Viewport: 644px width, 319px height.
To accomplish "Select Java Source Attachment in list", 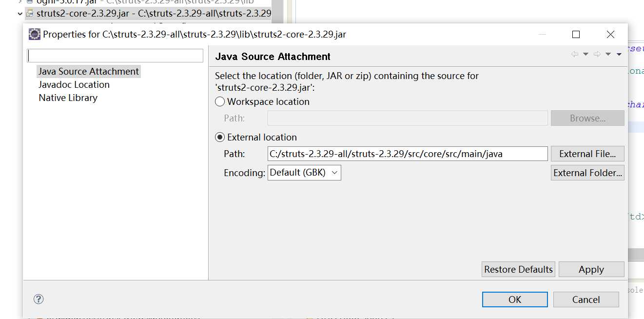I will tap(89, 71).
